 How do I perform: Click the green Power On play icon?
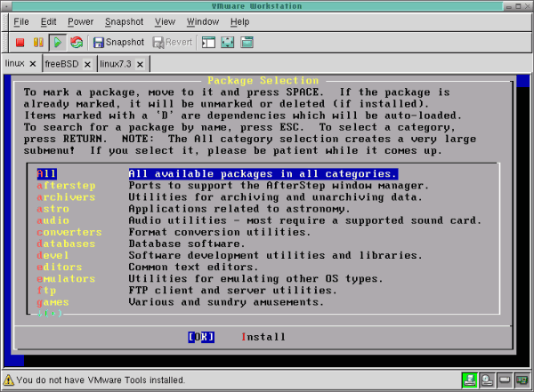point(58,43)
